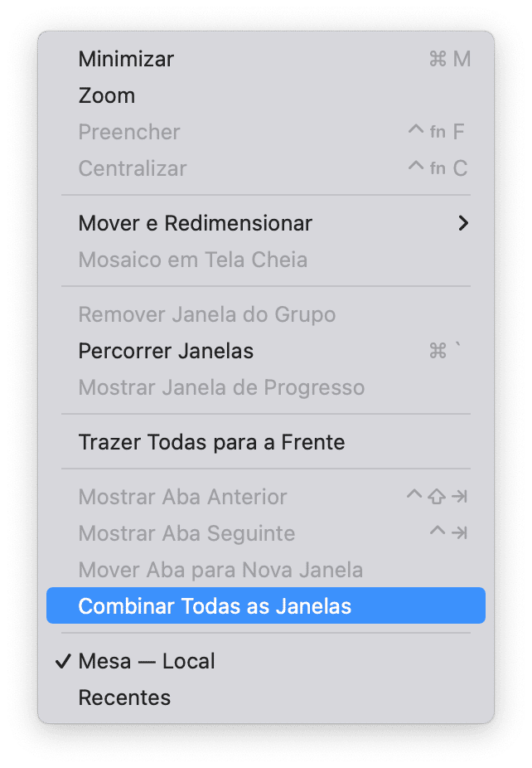Open the Mover e Redimensionar submenu
The image size is (532, 768).
click(x=266, y=223)
